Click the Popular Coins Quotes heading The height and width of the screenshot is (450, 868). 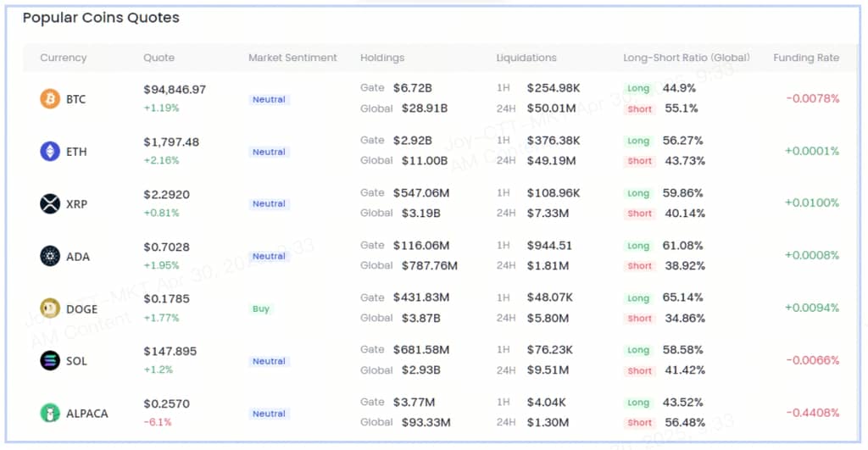[x=101, y=18]
